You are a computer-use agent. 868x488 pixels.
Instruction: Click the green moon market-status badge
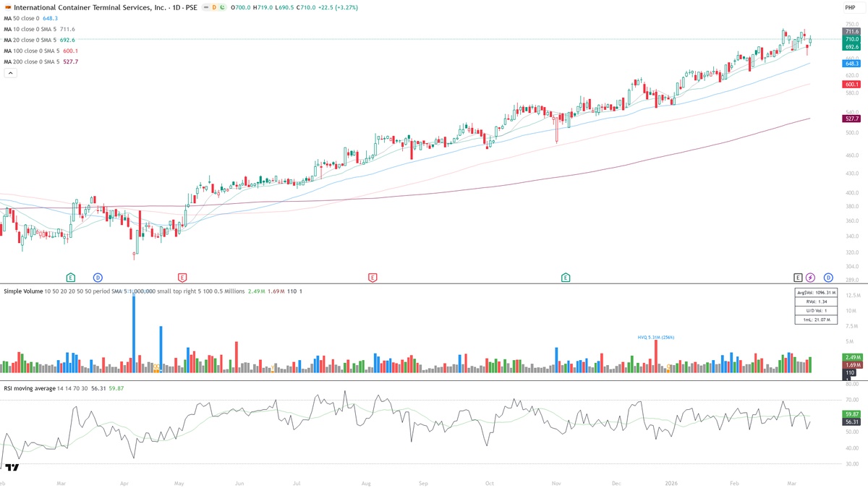pos(224,7)
